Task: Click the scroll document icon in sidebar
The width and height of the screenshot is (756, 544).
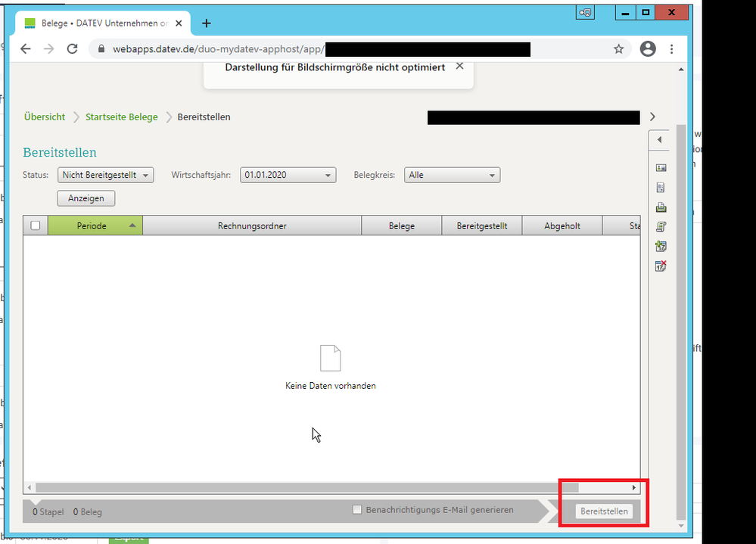Action: coord(661,226)
